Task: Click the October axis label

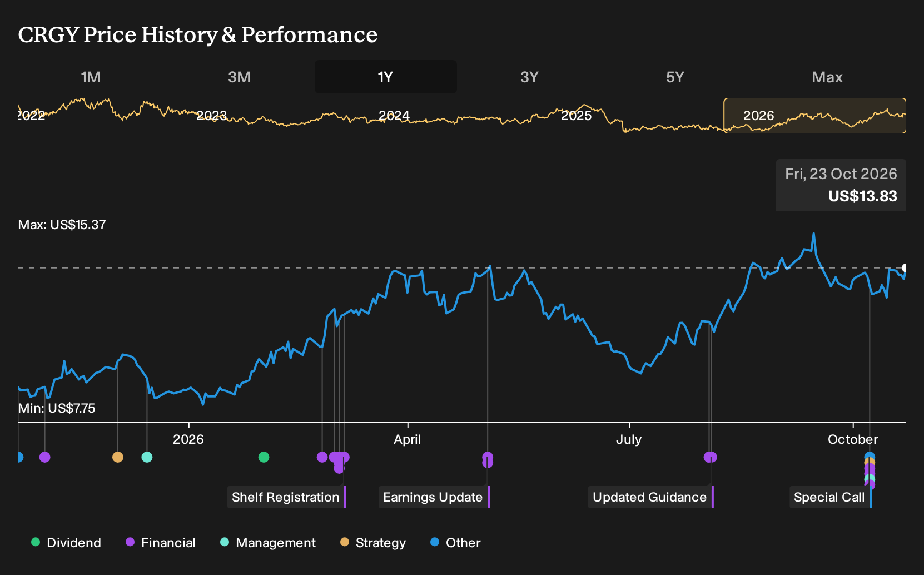Action: (853, 439)
